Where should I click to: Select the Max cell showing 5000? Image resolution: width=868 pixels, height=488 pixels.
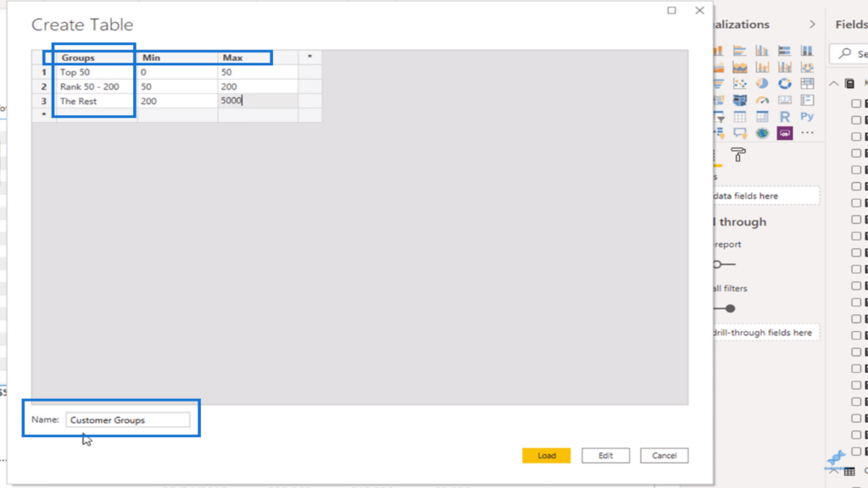tap(258, 101)
